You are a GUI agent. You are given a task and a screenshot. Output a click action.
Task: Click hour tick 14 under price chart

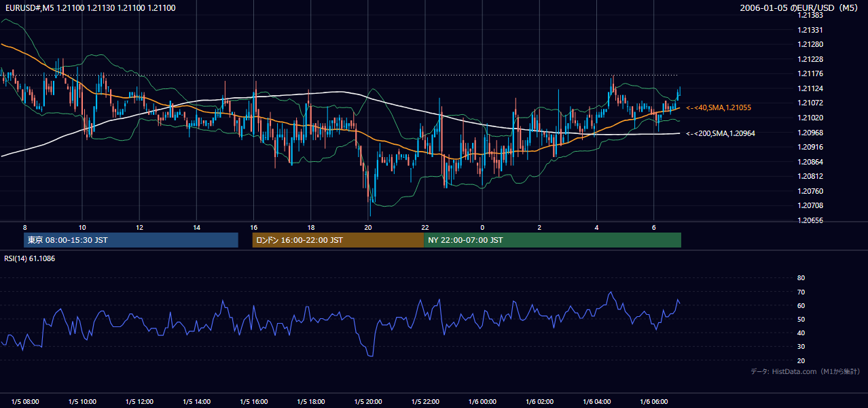196,227
